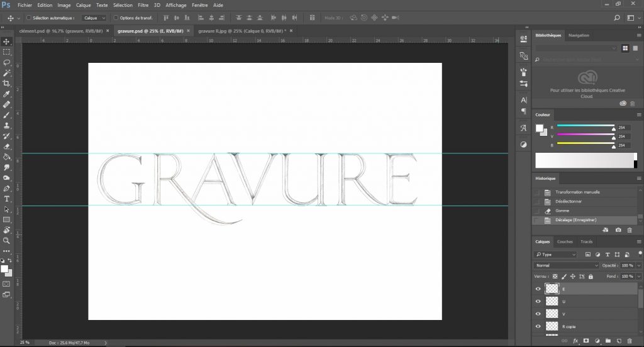Select Gomme history state

[585, 211]
